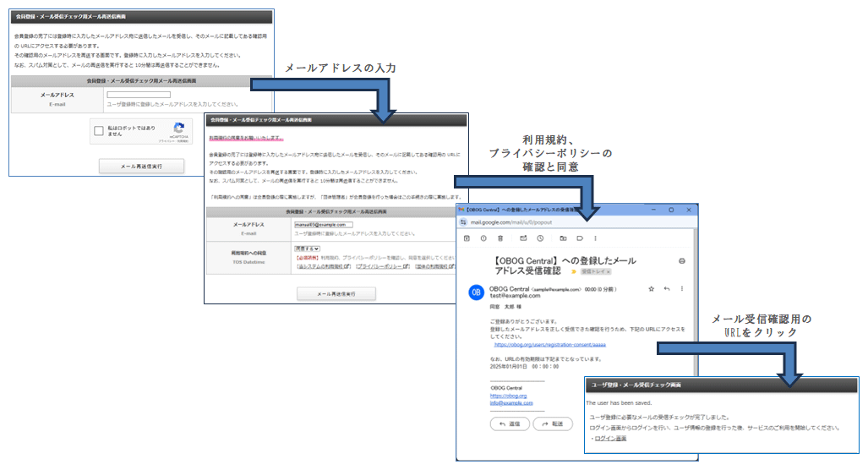
Task: Click the reCAPTCHA logo
Action: coord(178,128)
